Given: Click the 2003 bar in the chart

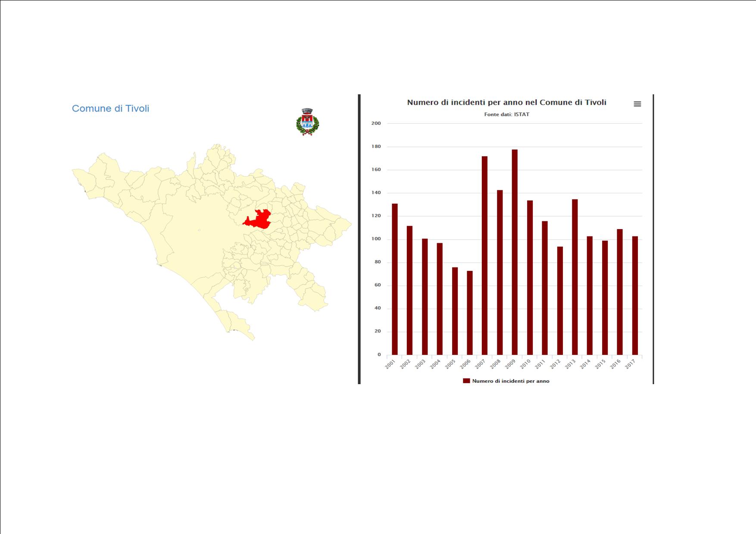Looking at the screenshot, I should point(425,297).
